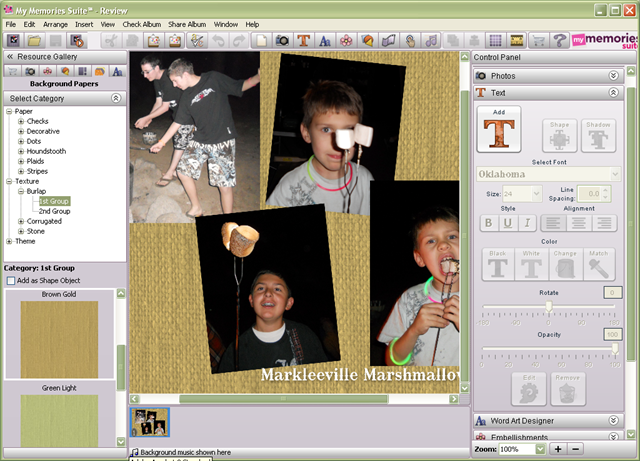Image resolution: width=640 pixels, height=461 pixels.
Task: Expand the Corrugated texture tree node
Action: (x=21, y=221)
